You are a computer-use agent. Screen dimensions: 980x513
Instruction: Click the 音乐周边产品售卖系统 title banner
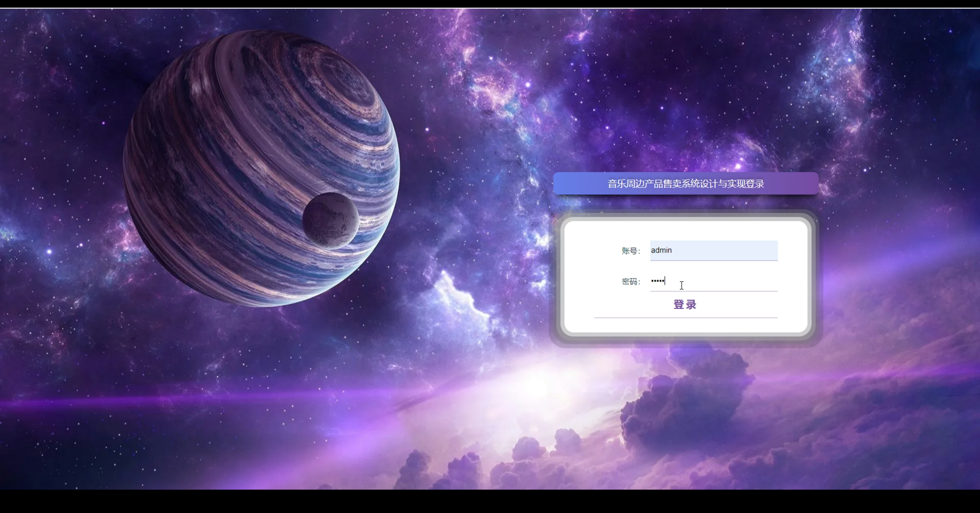coord(686,184)
